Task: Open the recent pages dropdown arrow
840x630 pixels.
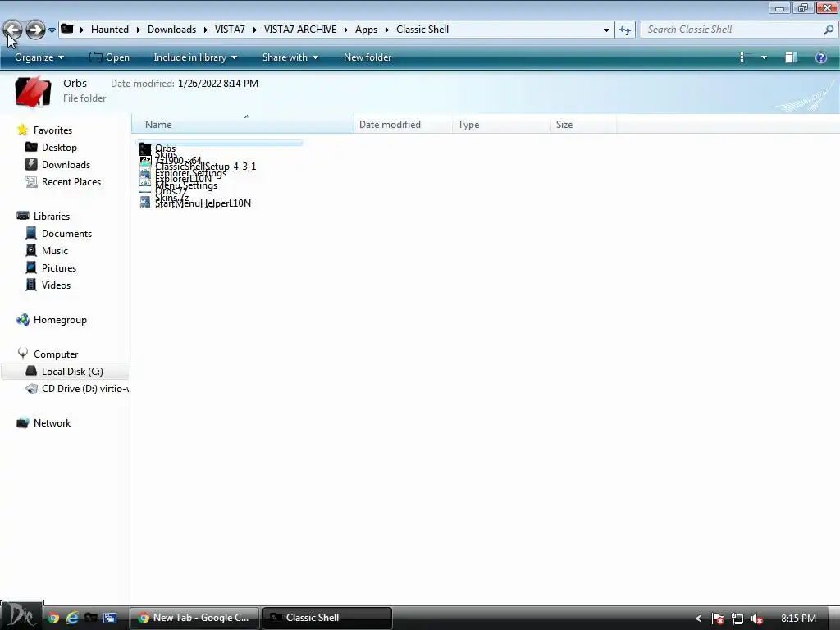Action: pyautogui.click(x=52, y=30)
